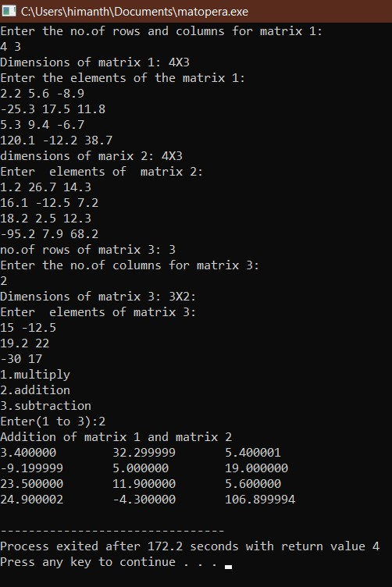
Task: Click result value 32.299999
Action: tap(144, 453)
